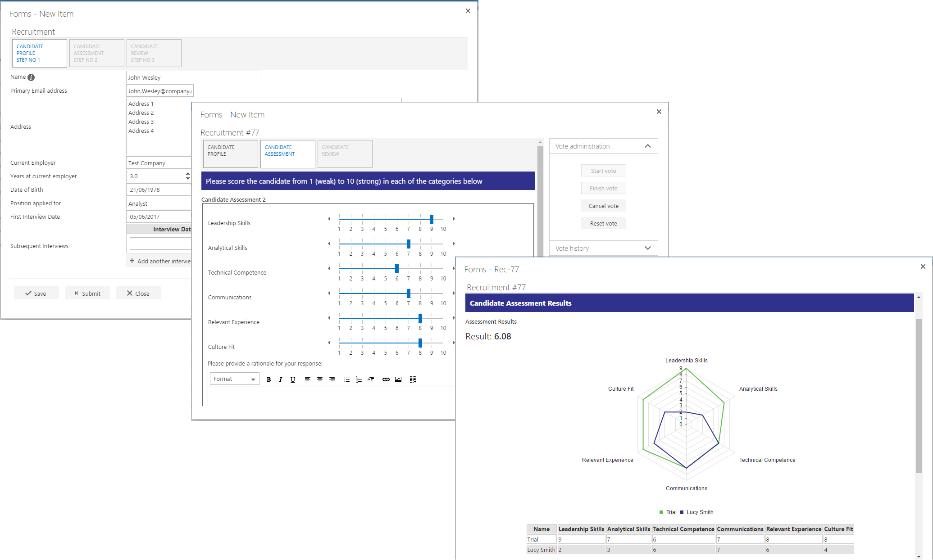Open Candidate Review Step No 3 tab

coord(154,53)
